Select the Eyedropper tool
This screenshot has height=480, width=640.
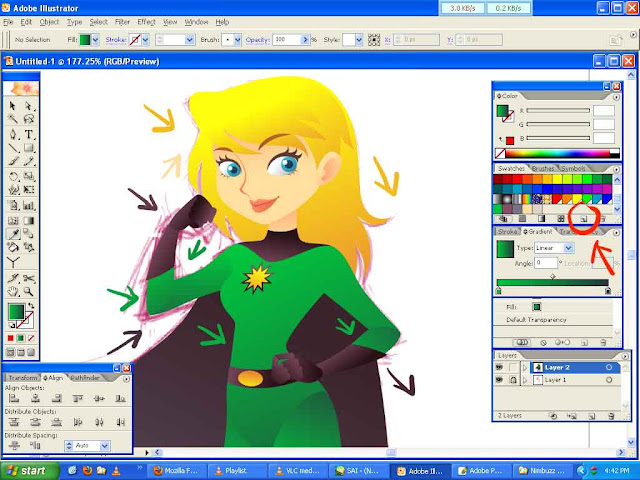(x=13, y=234)
